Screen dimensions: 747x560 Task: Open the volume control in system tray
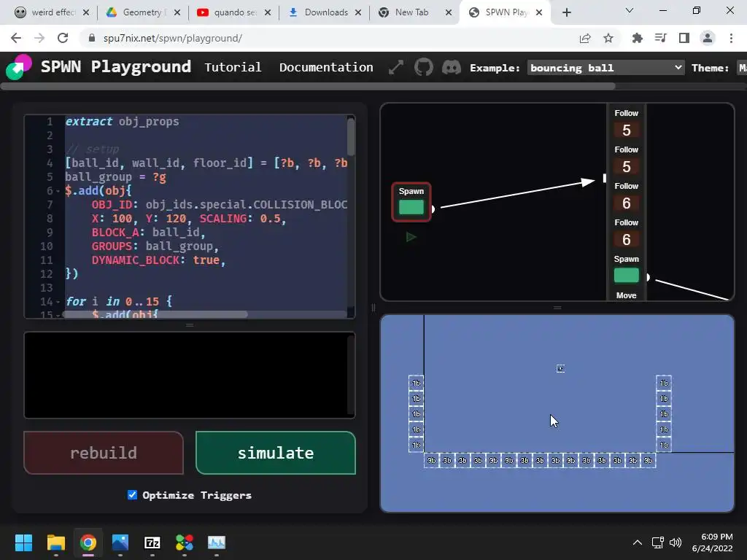click(675, 542)
